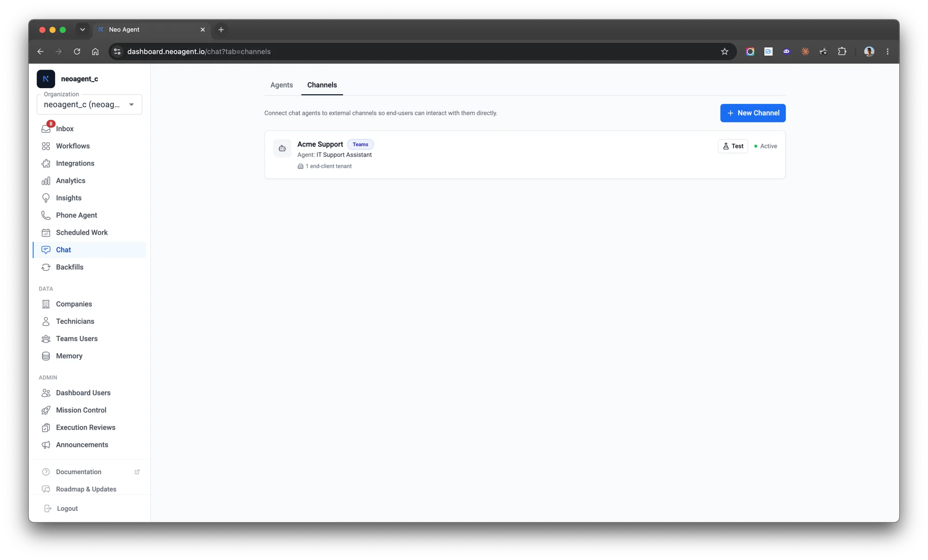Navigate back with the browser back arrow

[x=40, y=51]
